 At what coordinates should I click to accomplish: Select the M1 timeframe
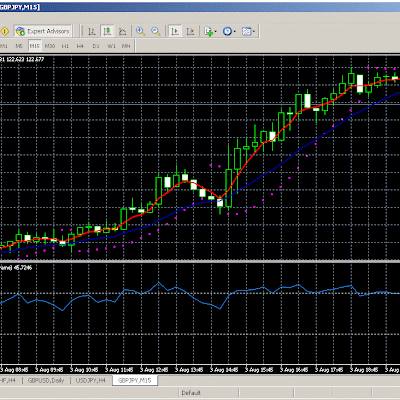tap(4, 46)
